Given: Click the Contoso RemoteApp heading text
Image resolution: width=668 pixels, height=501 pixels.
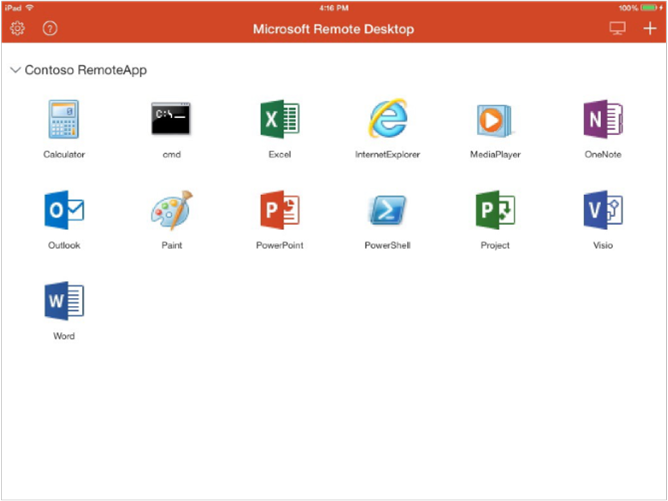Looking at the screenshot, I should 86,70.
